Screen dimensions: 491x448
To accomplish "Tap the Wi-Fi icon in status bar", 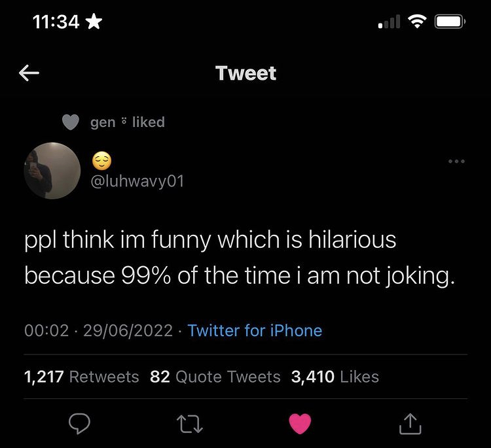I will click(416, 22).
